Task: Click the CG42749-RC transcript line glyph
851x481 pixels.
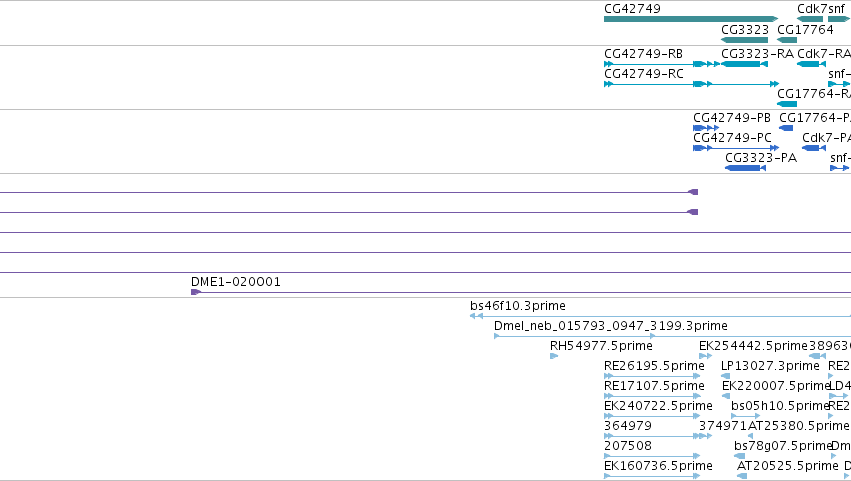Action: coord(691,84)
